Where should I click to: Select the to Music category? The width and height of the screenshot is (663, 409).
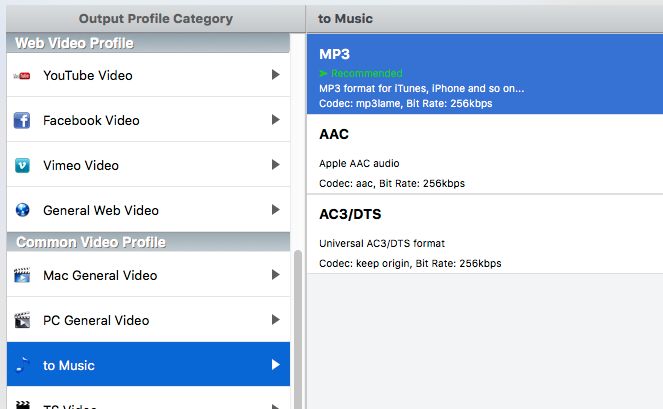click(x=148, y=364)
